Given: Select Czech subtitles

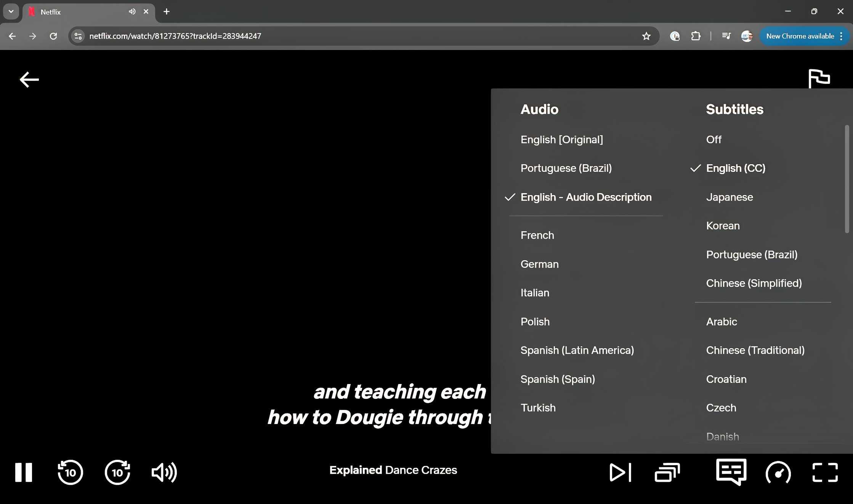Looking at the screenshot, I should click(x=721, y=408).
